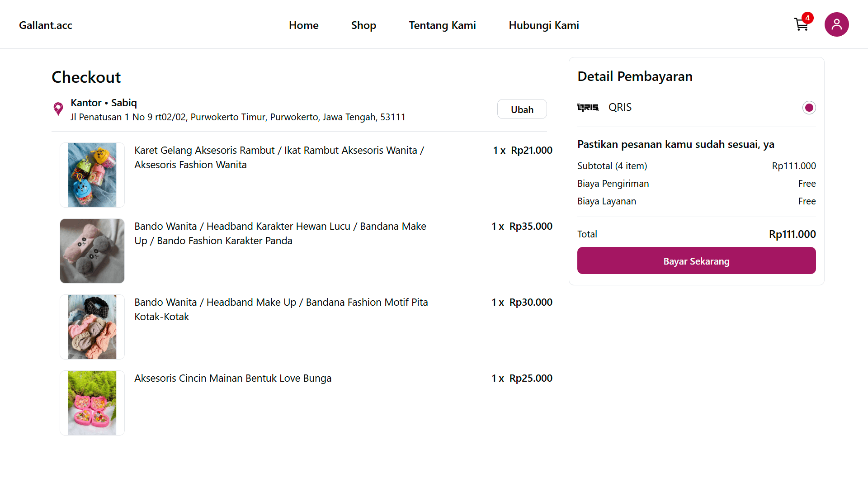Click the subtotal Rp111.000 value
Image resolution: width=868 pixels, height=483 pixels.
(794, 166)
